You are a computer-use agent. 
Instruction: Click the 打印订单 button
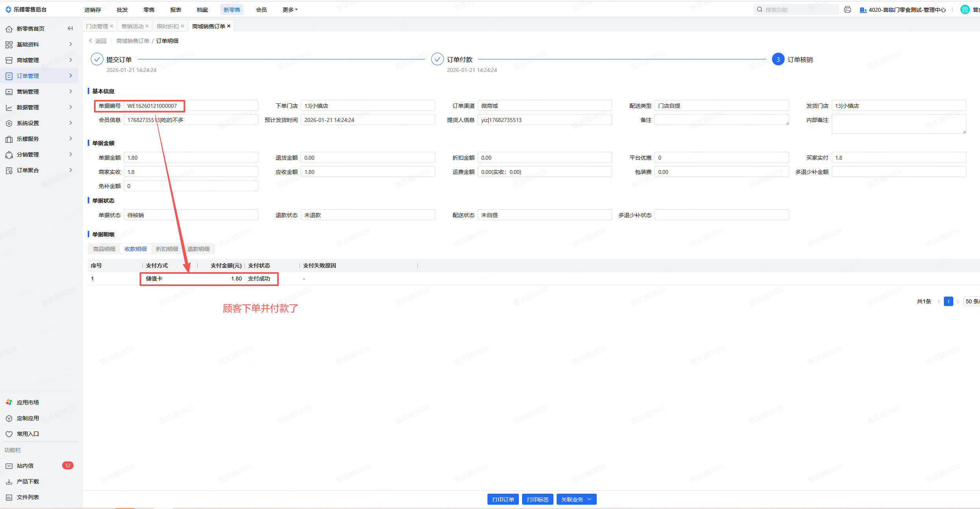point(503,499)
